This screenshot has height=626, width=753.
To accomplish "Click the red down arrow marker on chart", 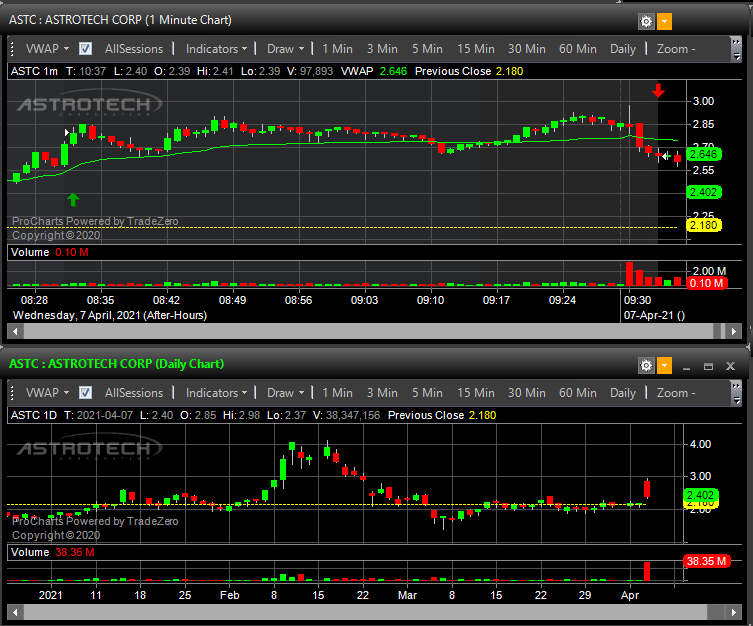I will (x=658, y=90).
